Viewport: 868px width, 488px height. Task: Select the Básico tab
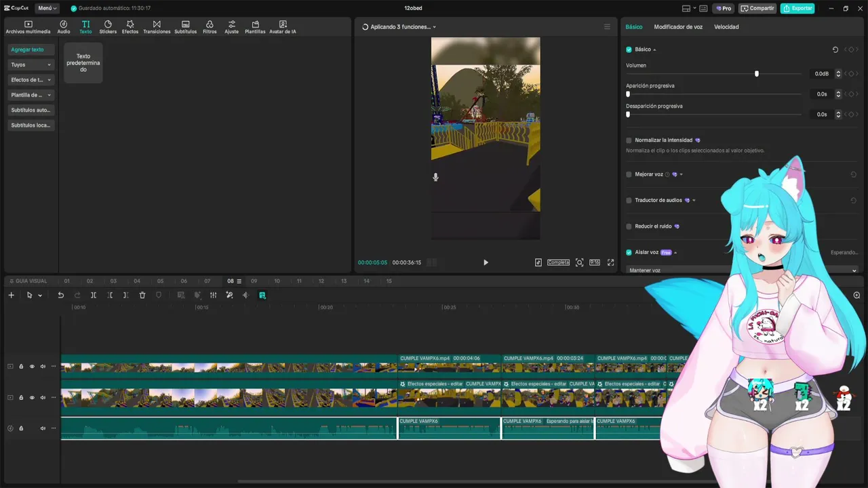click(x=634, y=27)
